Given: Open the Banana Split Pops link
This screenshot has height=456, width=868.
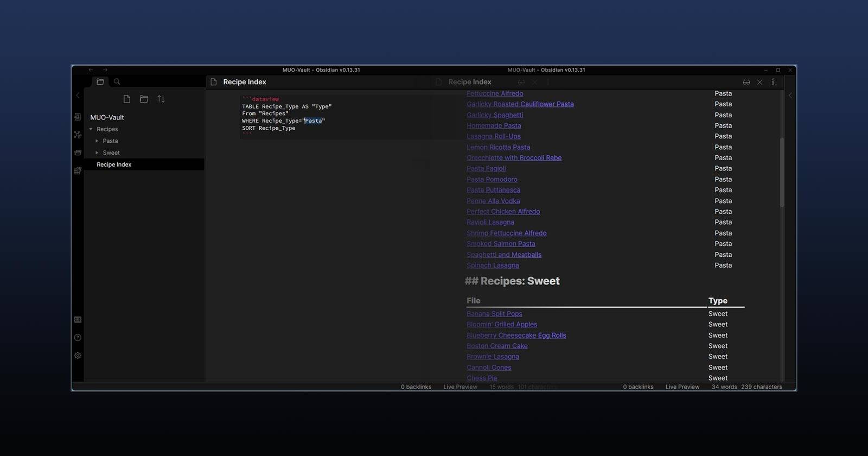Looking at the screenshot, I should [494, 314].
